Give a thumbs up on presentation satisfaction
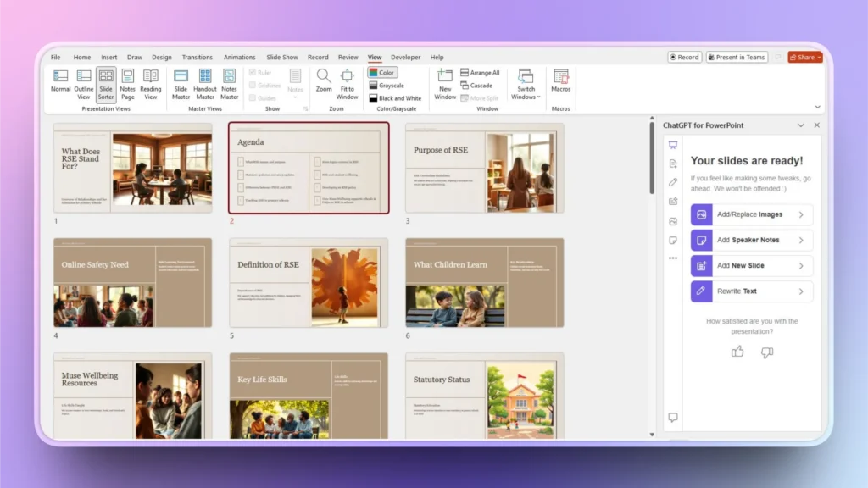 (737, 352)
